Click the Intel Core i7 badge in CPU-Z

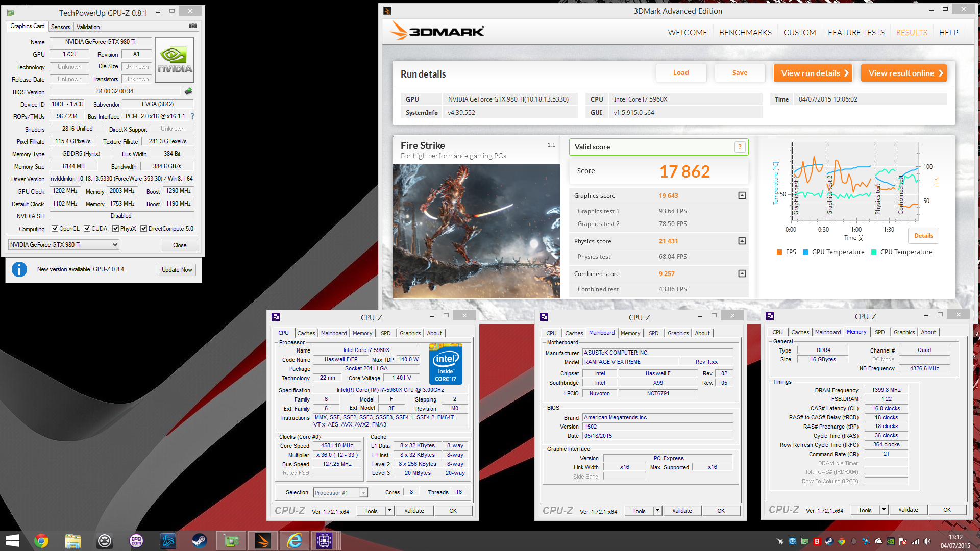(x=446, y=364)
